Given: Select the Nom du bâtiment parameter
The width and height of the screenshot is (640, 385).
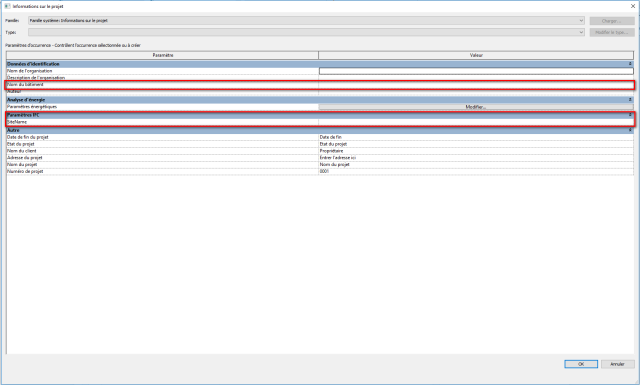Looking at the screenshot, I should click(162, 85).
